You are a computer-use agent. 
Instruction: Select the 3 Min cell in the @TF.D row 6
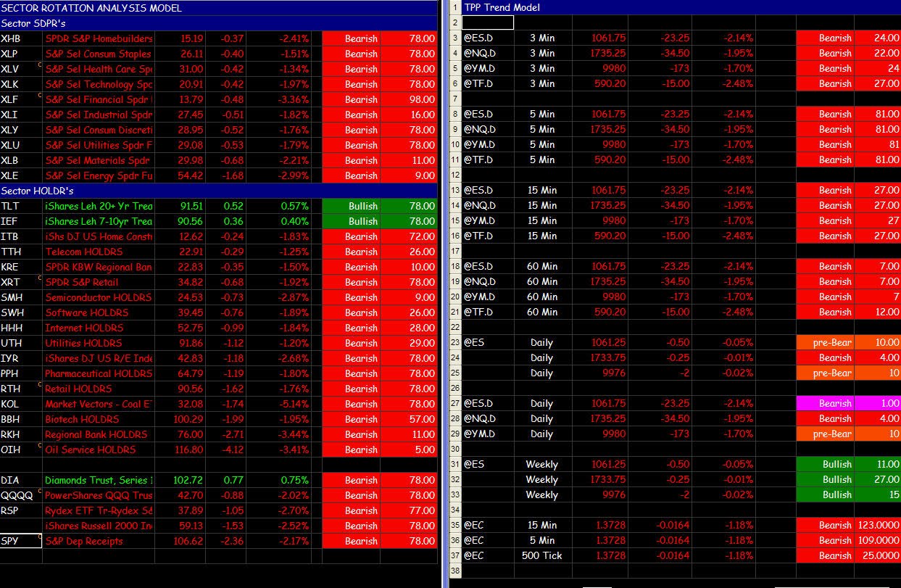(541, 83)
